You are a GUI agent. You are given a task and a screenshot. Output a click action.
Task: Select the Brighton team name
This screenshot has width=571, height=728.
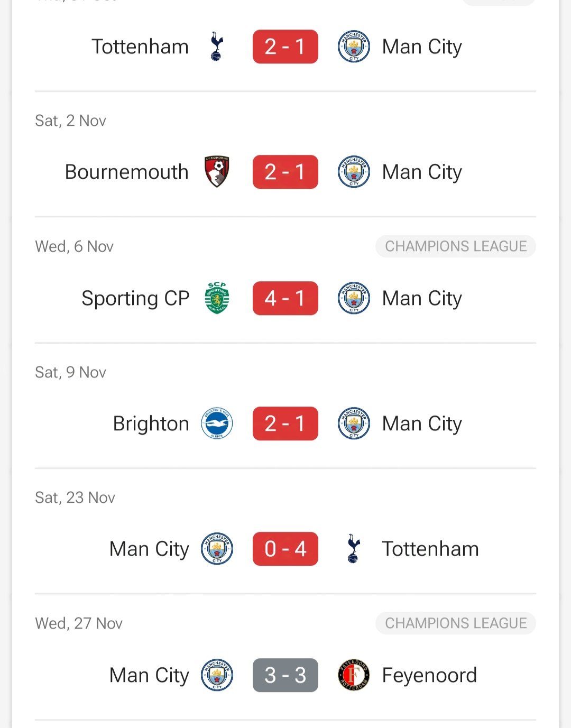coord(151,424)
